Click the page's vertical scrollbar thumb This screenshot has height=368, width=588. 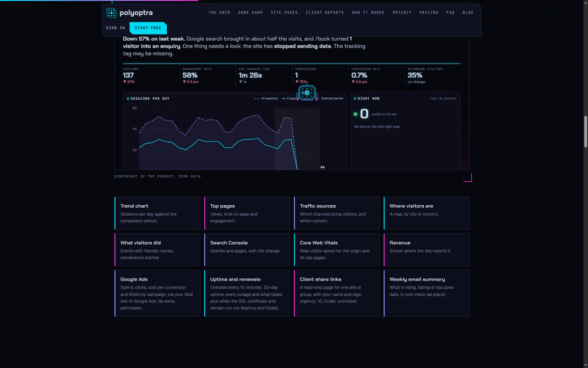pos(586,132)
